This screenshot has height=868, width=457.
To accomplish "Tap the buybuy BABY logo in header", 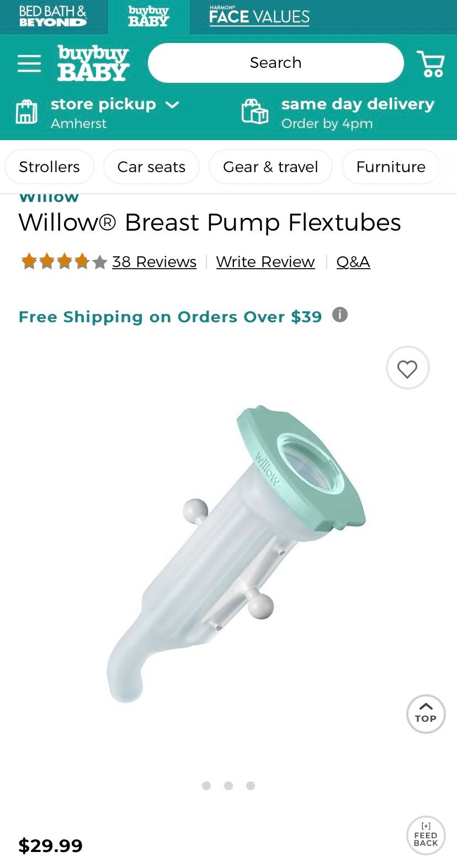I will coord(93,63).
